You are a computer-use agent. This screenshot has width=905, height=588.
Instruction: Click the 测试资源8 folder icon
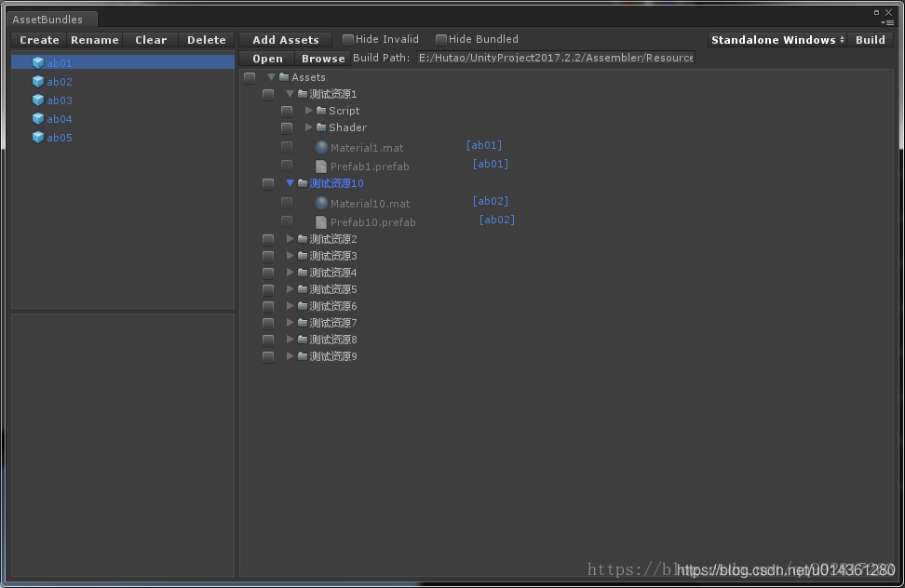tap(303, 339)
